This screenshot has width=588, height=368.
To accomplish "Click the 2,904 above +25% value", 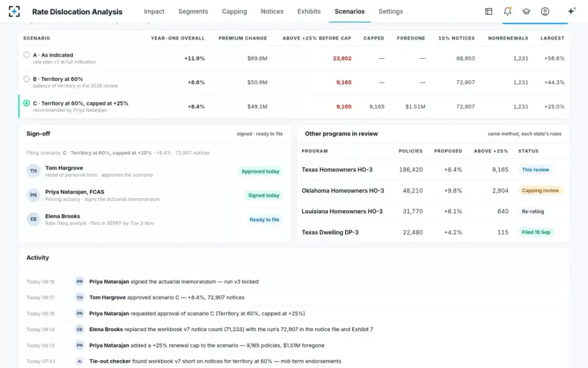I will pos(500,190).
